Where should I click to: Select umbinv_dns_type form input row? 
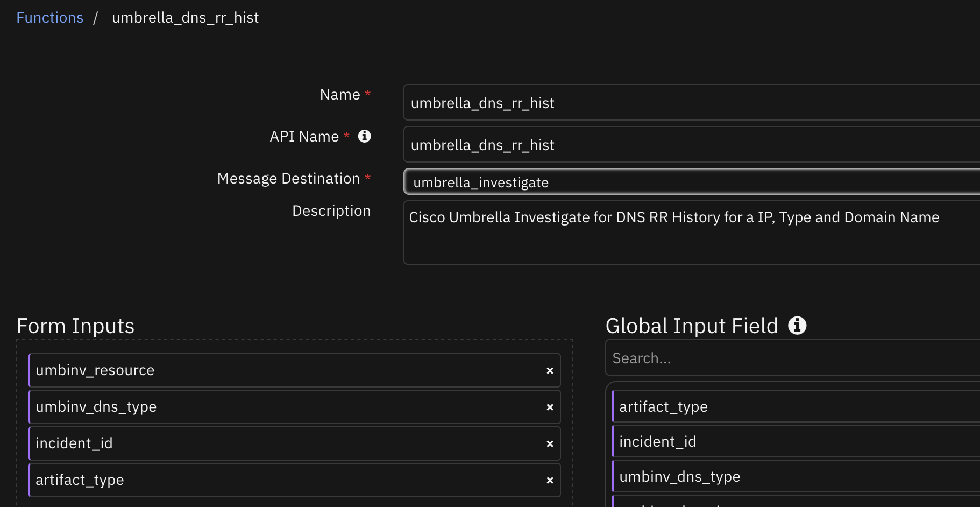click(294, 407)
